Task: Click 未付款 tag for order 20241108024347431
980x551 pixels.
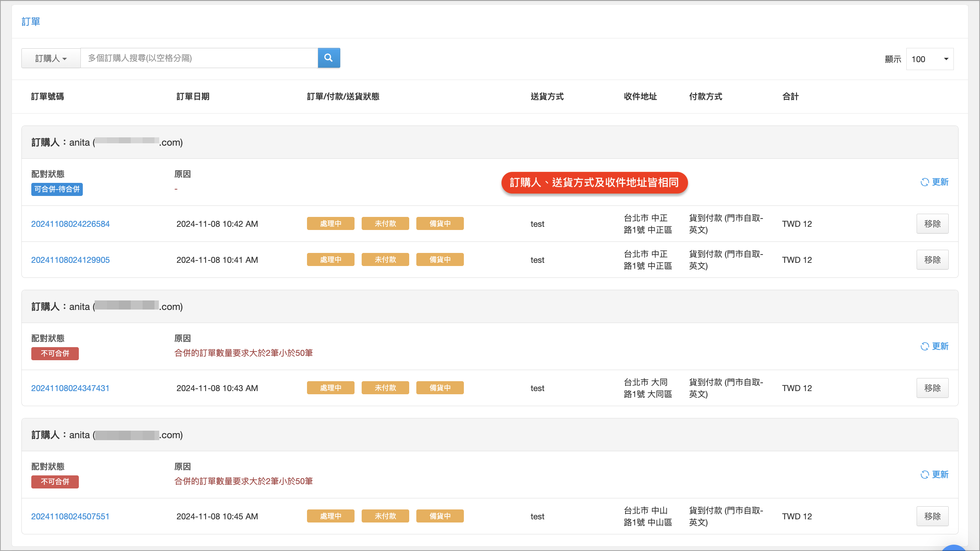Action: 385,388
